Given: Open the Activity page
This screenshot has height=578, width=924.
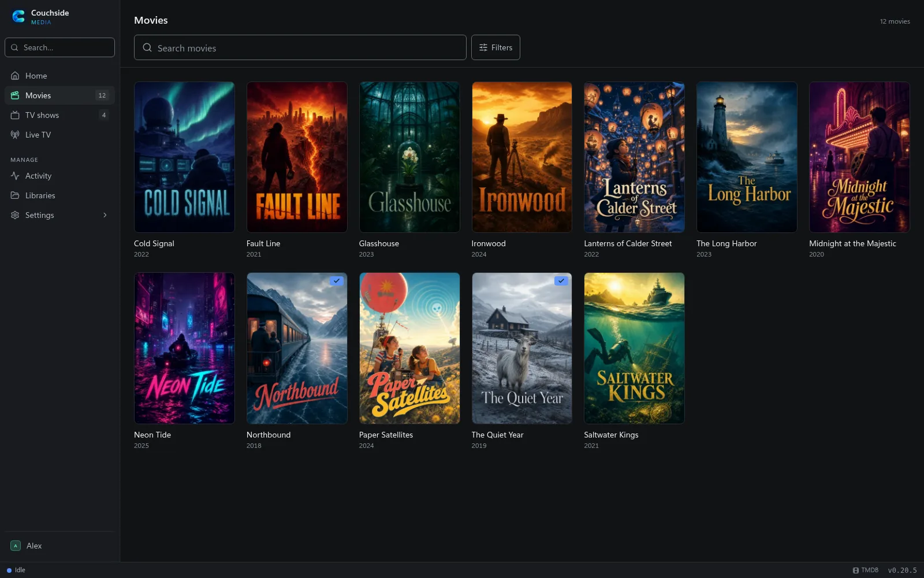Looking at the screenshot, I should point(59,176).
